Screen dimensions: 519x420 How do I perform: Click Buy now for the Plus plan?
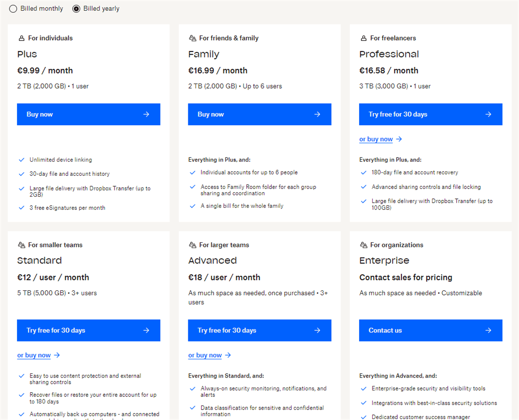click(89, 115)
